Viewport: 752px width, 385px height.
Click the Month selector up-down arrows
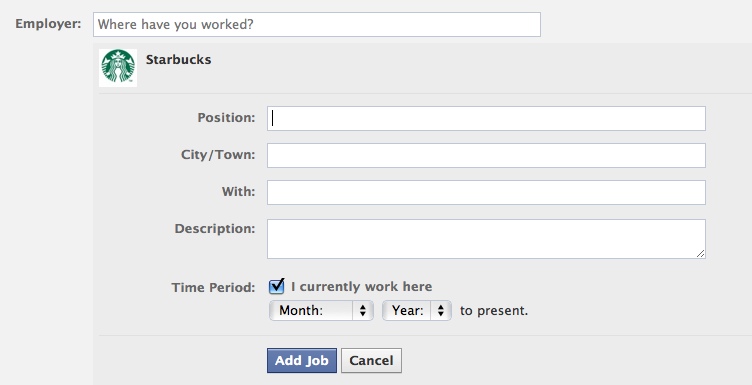point(363,311)
